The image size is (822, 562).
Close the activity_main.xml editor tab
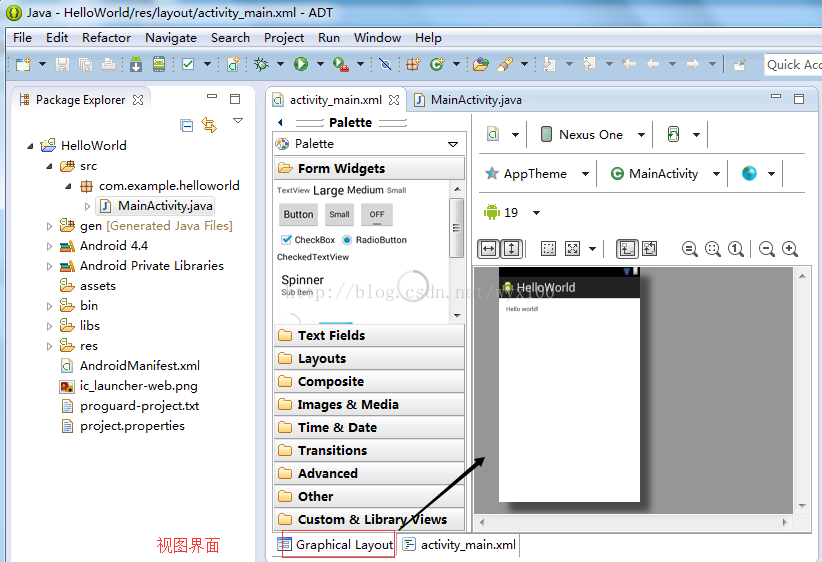[394, 100]
